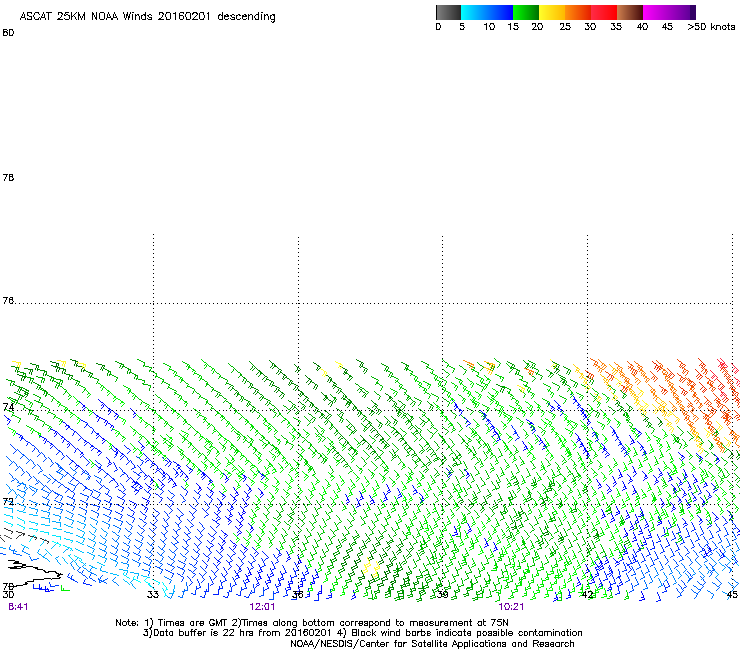Click the note line starting 'Note: 1) Times are GMT'

pyautogui.click(x=312, y=623)
